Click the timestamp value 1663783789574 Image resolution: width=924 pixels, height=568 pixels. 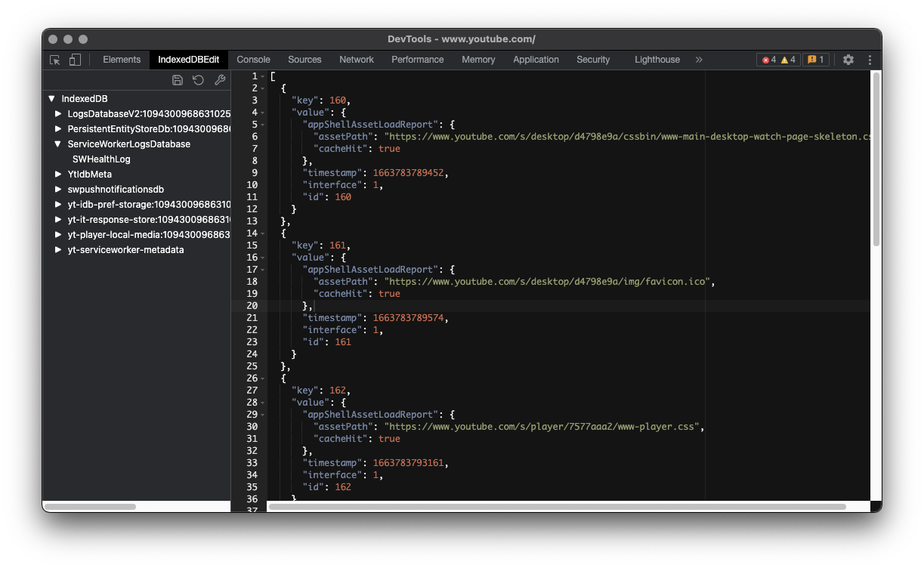(409, 318)
